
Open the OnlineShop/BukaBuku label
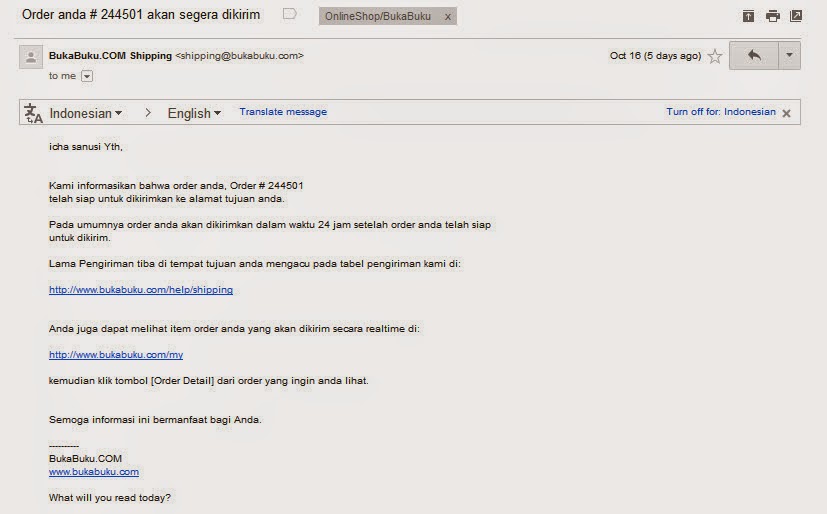point(378,16)
